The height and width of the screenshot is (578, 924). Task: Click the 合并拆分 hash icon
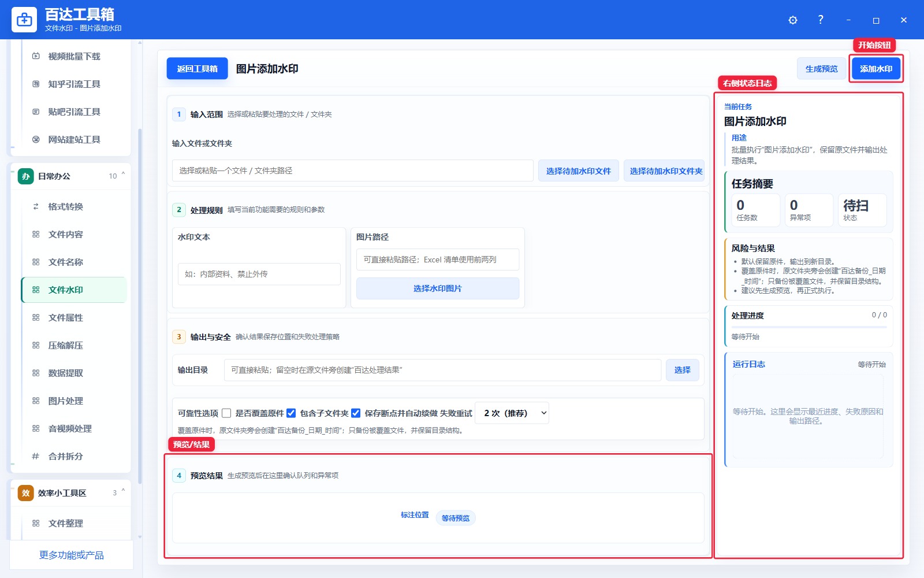point(36,456)
